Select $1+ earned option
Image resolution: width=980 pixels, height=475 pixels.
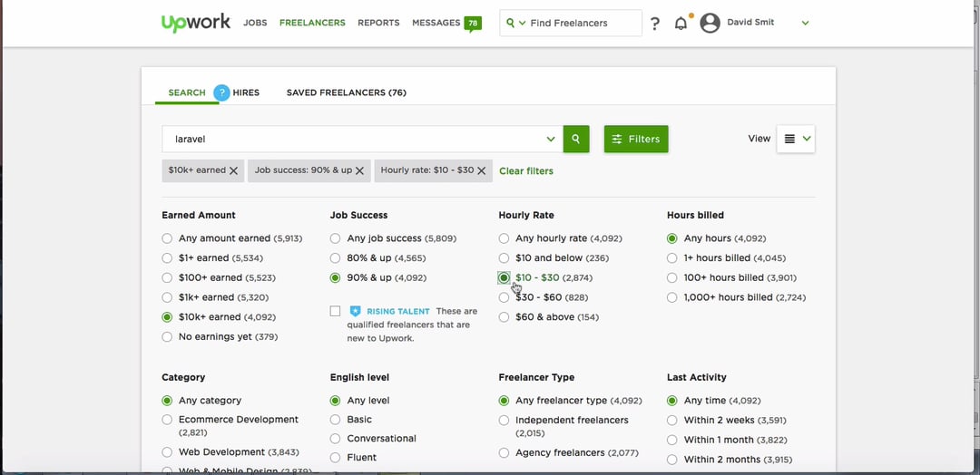tap(167, 257)
